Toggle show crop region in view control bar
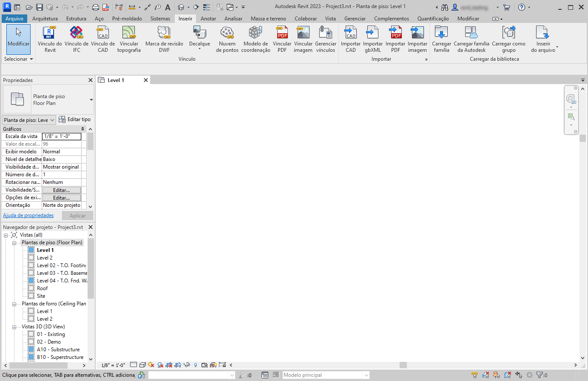The image size is (588, 381). [178, 365]
